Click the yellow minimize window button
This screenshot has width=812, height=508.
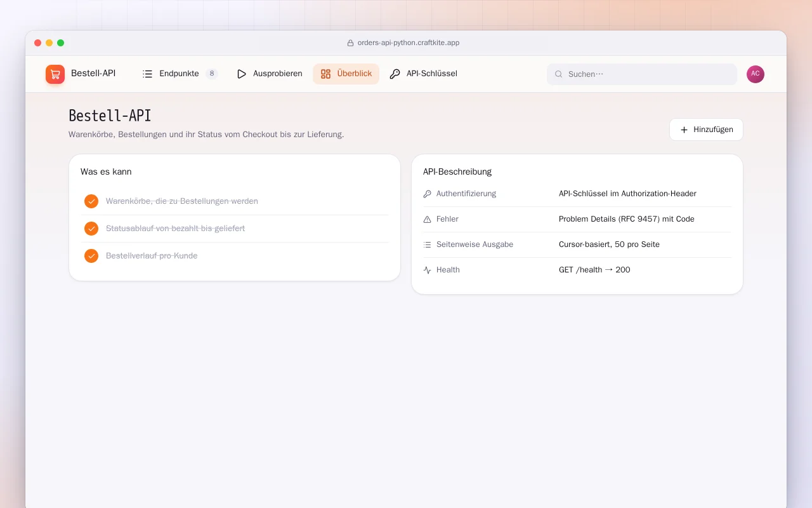[49, 43]
